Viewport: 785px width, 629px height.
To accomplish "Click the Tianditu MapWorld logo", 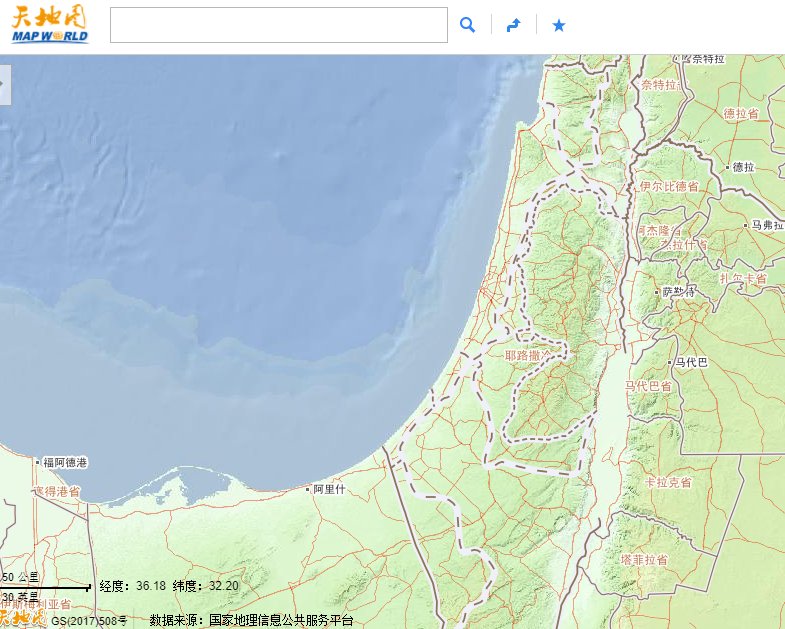I will pyautogui.click(x=50, y=24).
